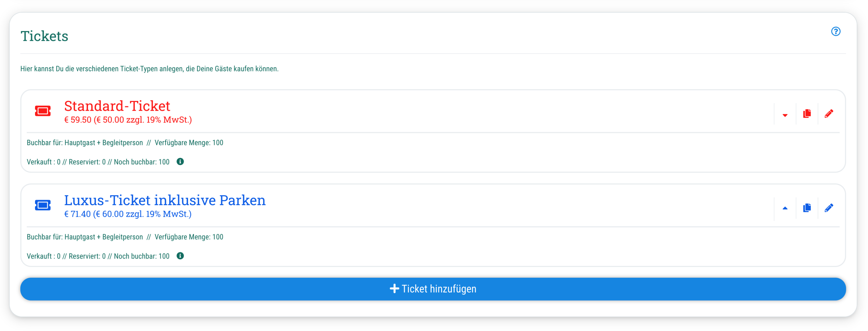Viewport: 868px width, 331px height.
Task: Click Luxus-Ticket's Verkauft status line
Action: 98,256
